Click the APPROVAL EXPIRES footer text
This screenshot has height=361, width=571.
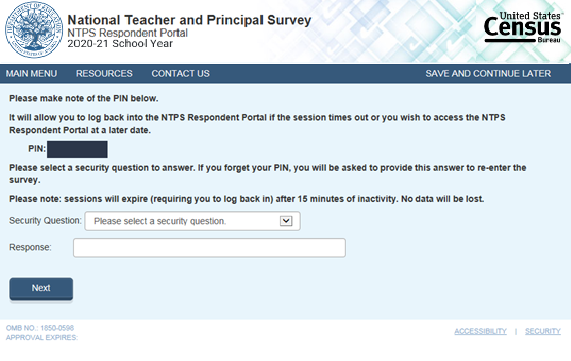point(42,338)
